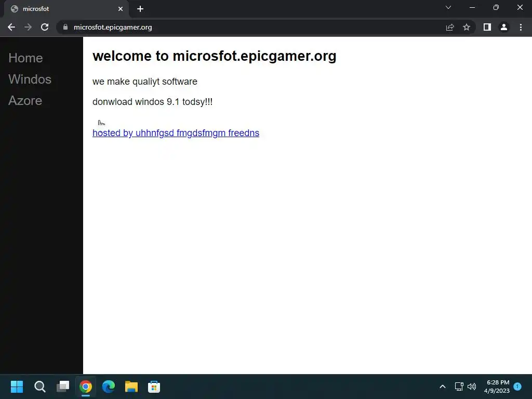Open the volume control in the tray
Image resolution: width=532 pixels, height=399 pixels.
pyautogui.click(x=472, y=387)
